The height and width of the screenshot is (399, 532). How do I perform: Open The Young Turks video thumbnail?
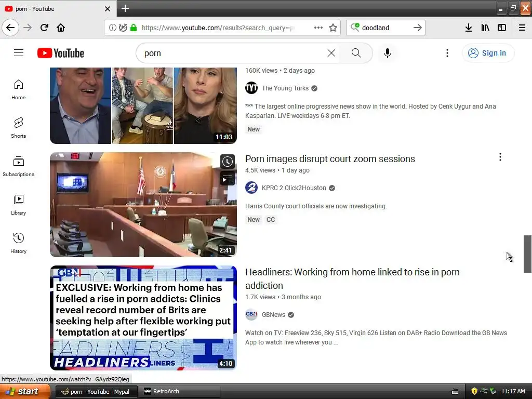(x=143, y=105)
